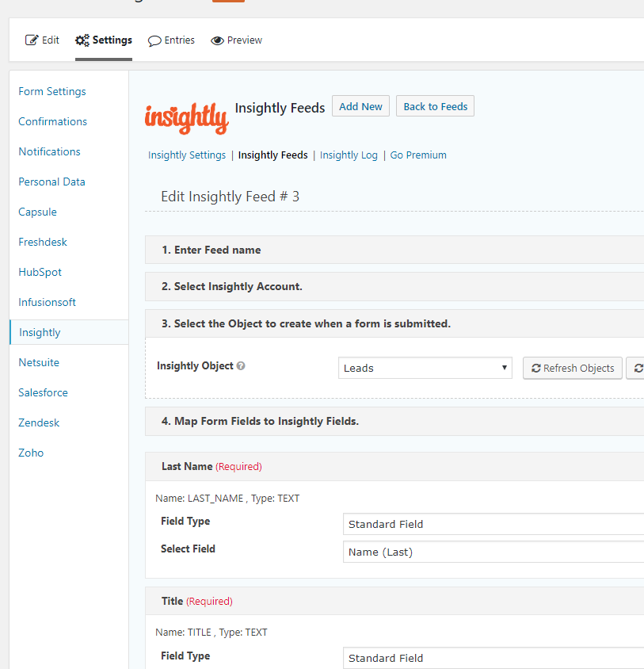
Task: Select Capsule in sidebar
Action: pyautogui.click(x=37, y=212)
